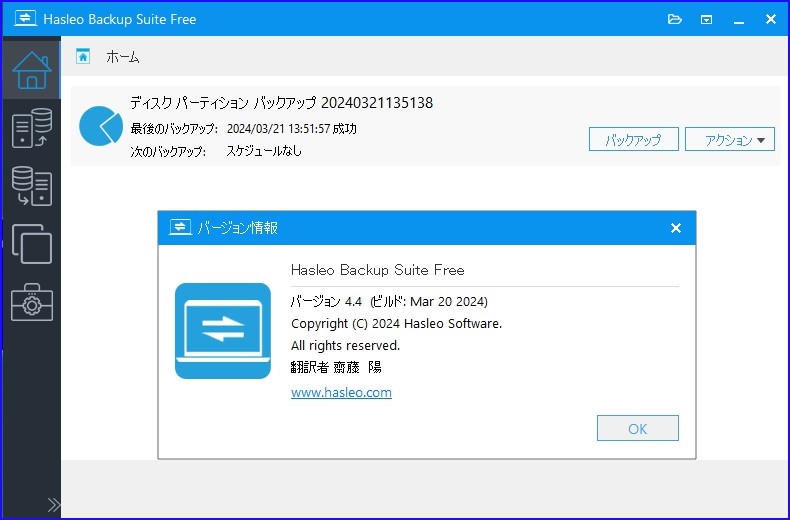Open the title bar dropdown menu icon
The width and height of the screenshot is (790, 520).
706,20
